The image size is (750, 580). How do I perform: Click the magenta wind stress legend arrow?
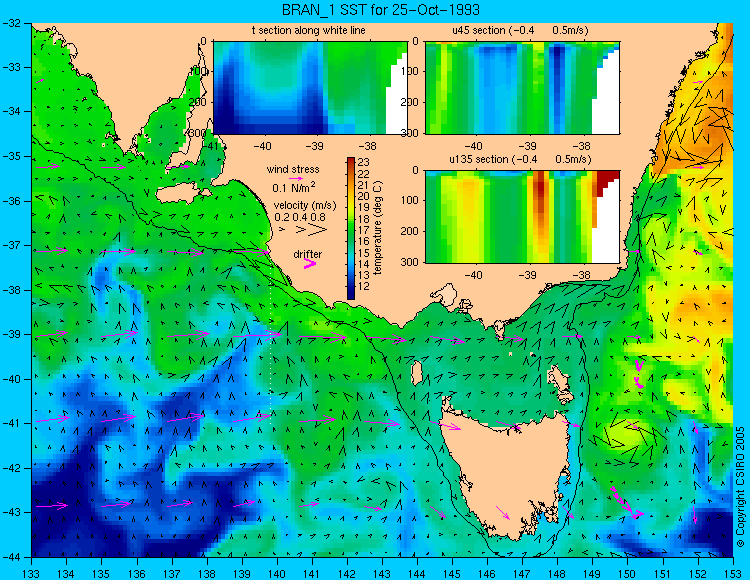pyautogui.click(x=296, y=178)
